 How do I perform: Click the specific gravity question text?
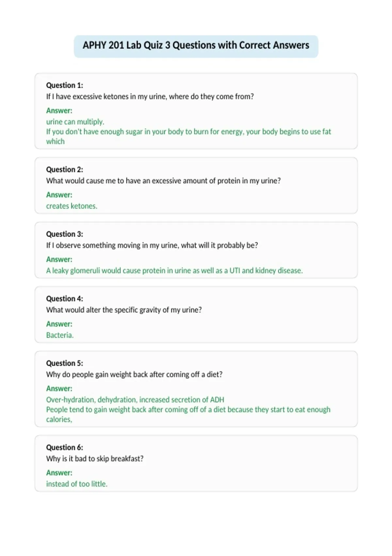(x=124, y=310)
